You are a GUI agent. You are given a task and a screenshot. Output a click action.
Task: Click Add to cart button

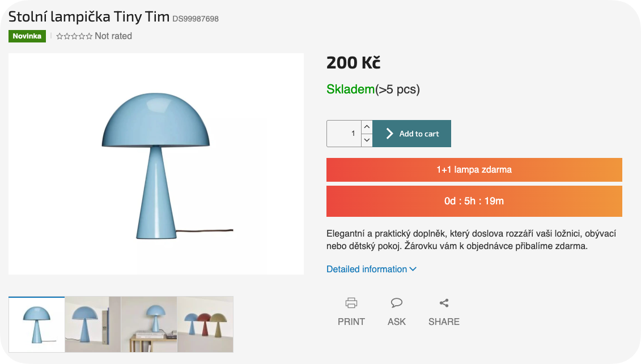tap(412, 134)
